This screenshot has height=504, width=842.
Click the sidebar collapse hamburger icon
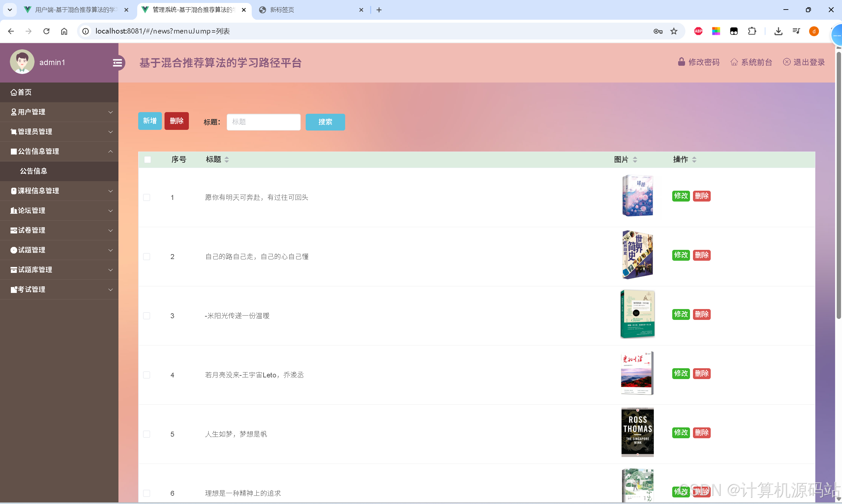pos(117,62)
